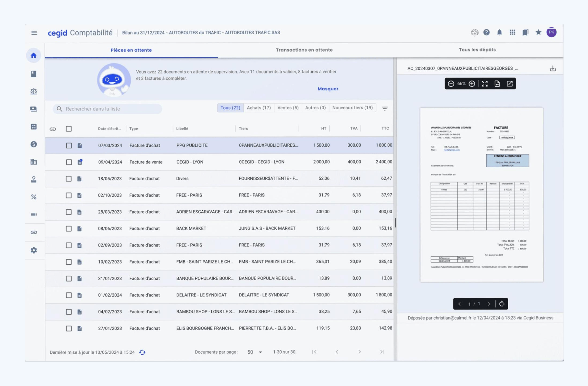This screenshot has height=386, width=588.
Task: Refresh the last update sync icon
Action: click(x=142, y=352)
